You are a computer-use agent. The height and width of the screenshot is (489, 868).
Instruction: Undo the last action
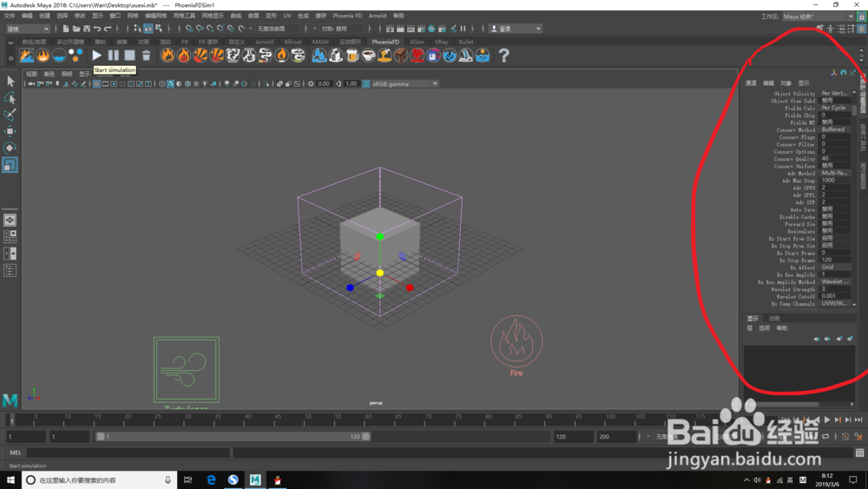point(97,29)
